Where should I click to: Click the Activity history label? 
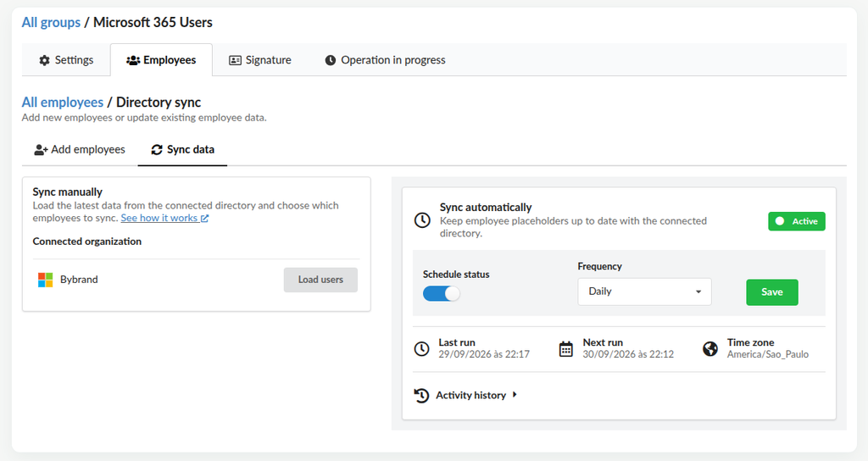[x=471, y=395]
